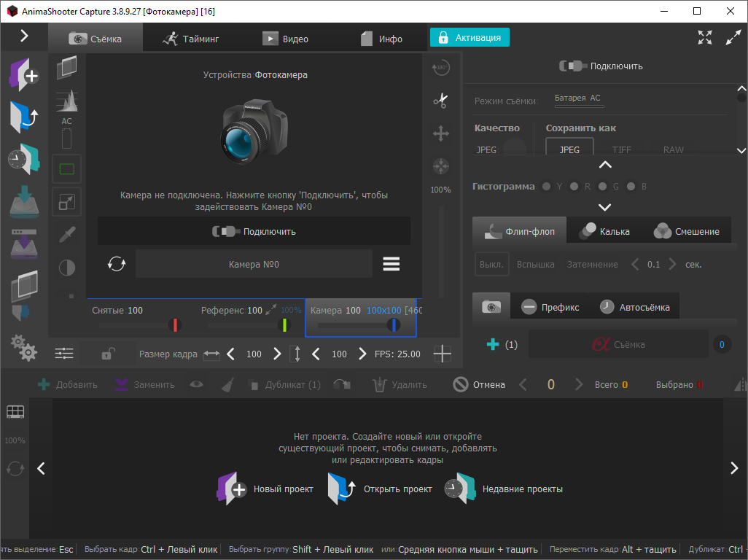This screenshot has height=560, width=748.
Task: Toggle the Y histogram channel
Action: pyautogui.click(x=546, y=187)
